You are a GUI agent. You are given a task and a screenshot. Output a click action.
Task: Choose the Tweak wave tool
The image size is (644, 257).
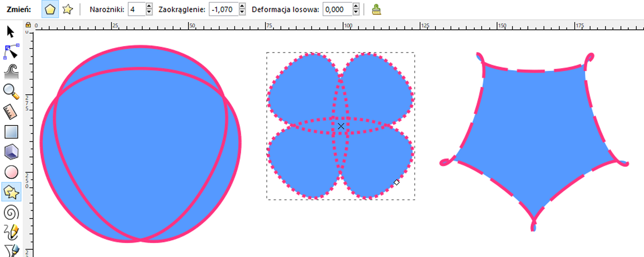pos(11,71)
